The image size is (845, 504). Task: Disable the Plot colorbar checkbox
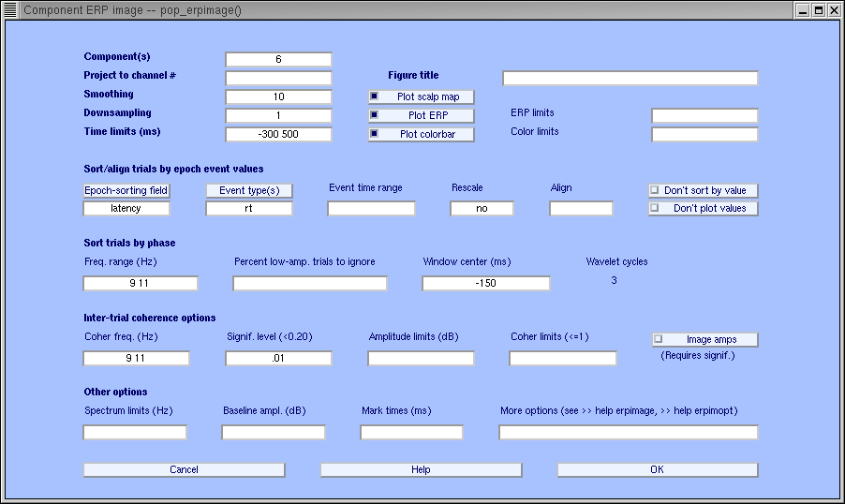pyautogui.click(x=375, y=134)
